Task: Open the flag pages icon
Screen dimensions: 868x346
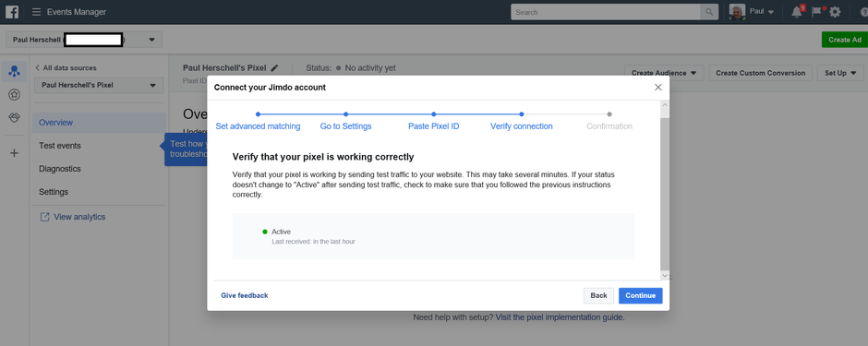Action: 816,12
